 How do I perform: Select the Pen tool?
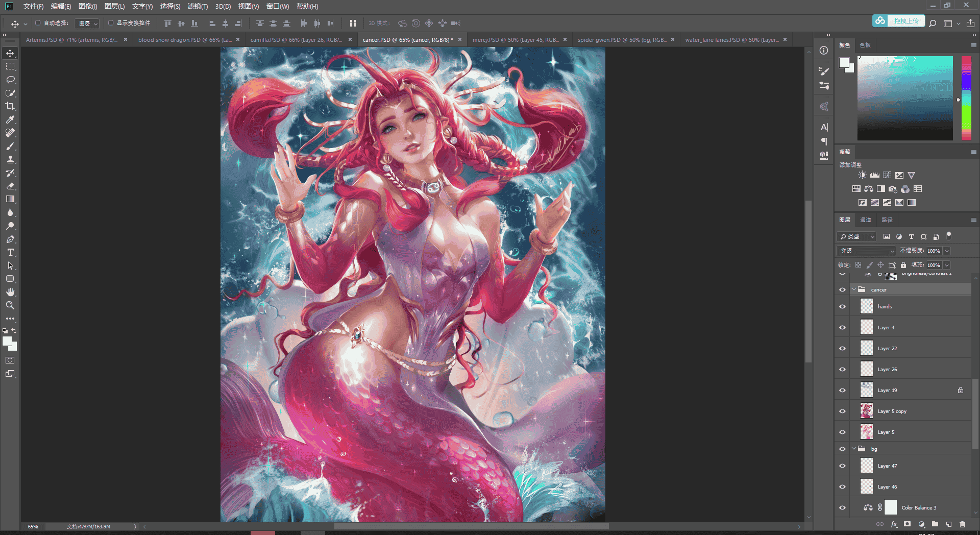coord(10,239)
